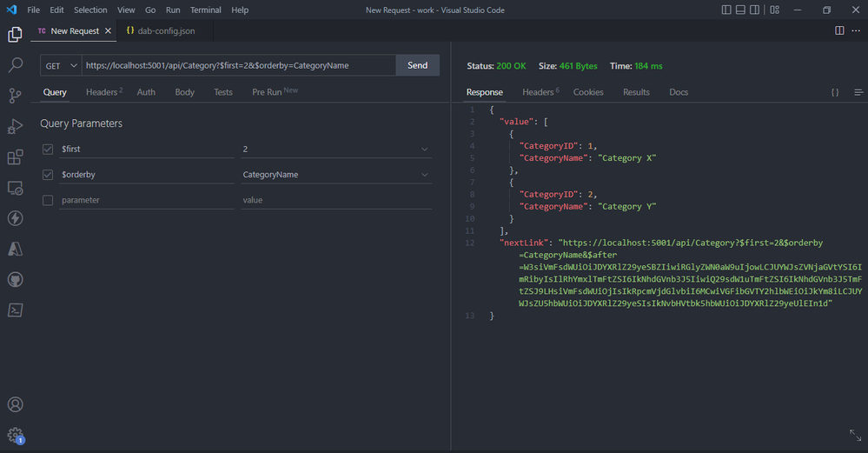Screen dimensions: 868x453
Task: Open Customize Layout icon
Action: [774, 10]
